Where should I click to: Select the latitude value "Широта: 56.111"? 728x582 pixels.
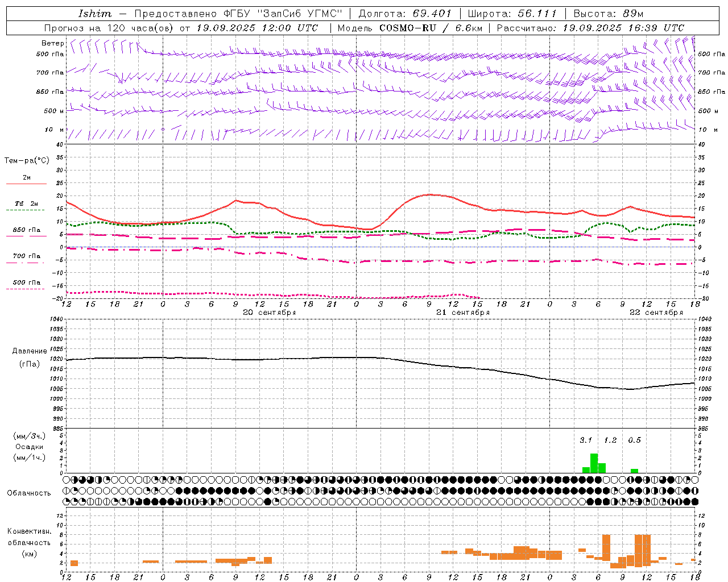coord(512,14)
